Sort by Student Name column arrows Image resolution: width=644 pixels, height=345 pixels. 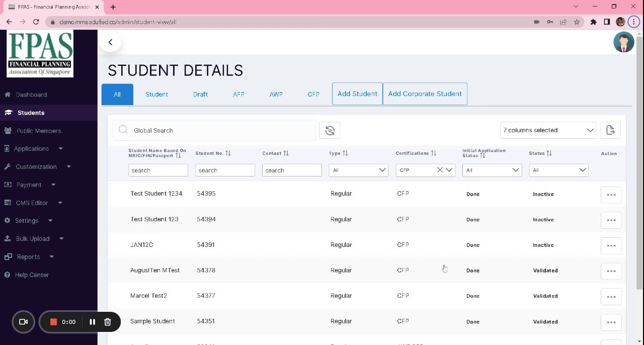pyautogui.click(x=178, y=155)
